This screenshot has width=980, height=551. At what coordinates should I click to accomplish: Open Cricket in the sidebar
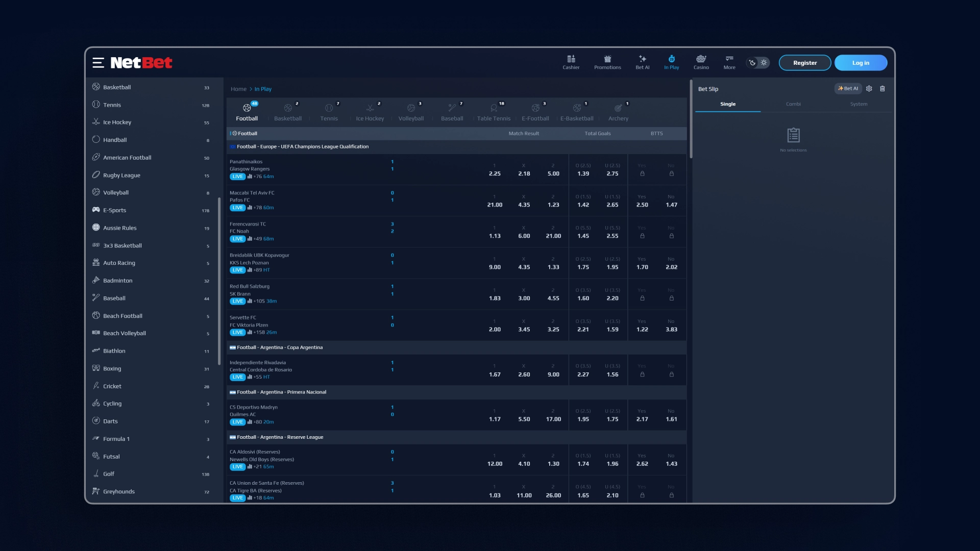tap(151, 386)
